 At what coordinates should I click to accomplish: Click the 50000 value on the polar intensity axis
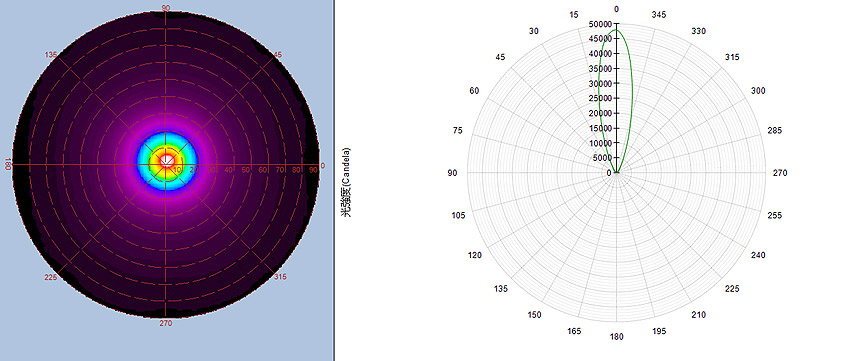coord(599,24)
